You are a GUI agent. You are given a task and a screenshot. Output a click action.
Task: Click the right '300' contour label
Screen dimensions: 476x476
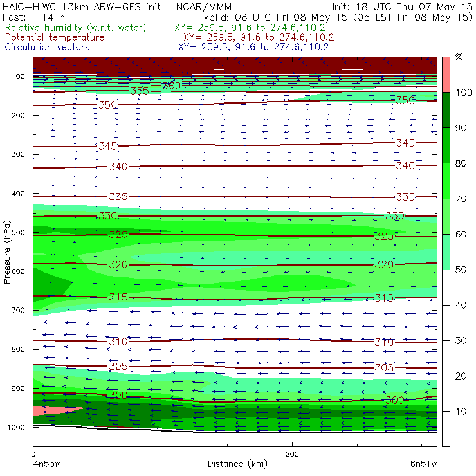pyautogui.click(x=395, y=400)
